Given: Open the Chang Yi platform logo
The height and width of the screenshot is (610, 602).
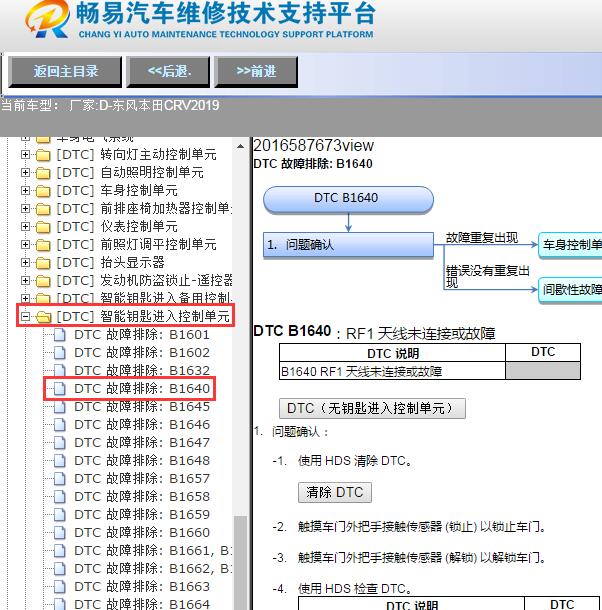Looking at the screenshot, I should point(47,19).
